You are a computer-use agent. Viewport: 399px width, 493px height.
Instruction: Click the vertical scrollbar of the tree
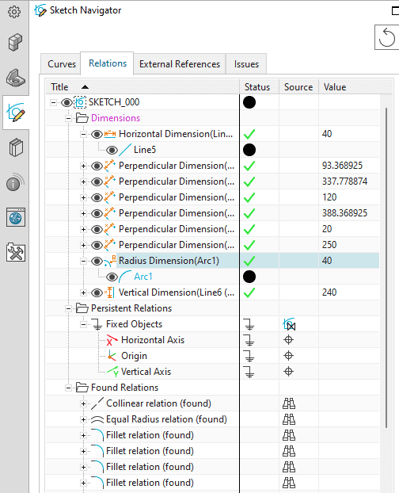pos(386,267)
